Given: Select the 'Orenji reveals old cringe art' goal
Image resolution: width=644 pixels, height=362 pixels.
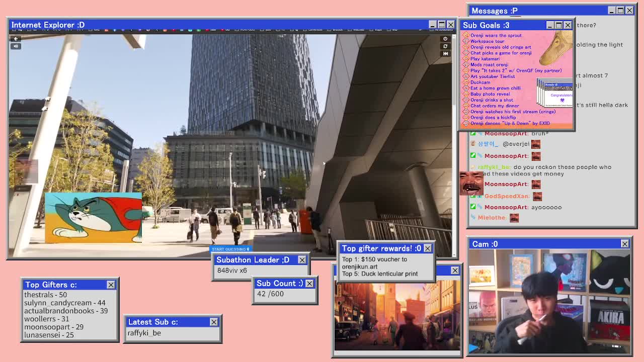Looking at the screenshot, I should pos(501,47).
